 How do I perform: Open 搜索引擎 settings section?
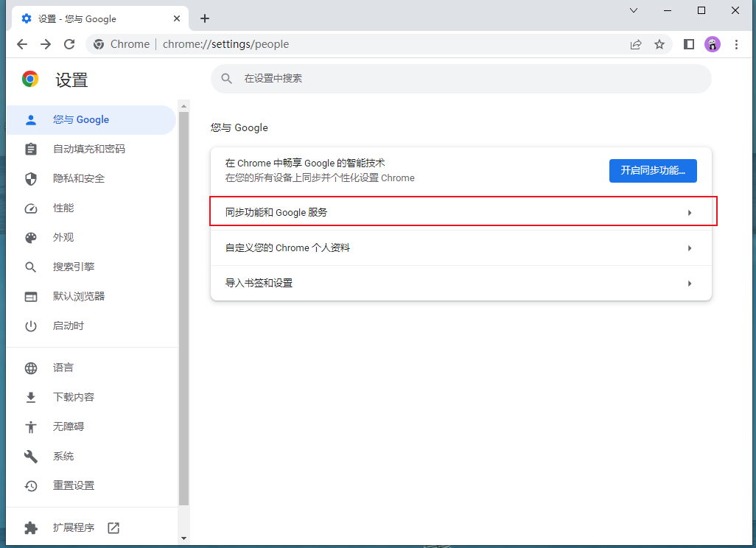[91, 267]
